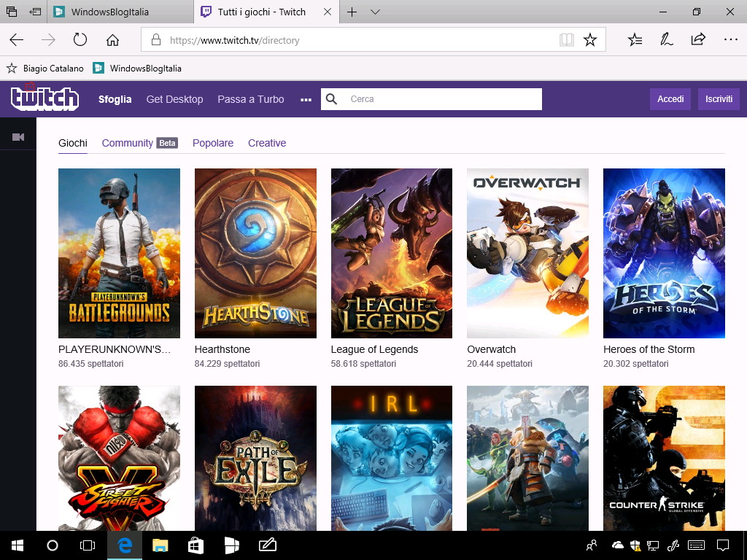
Task: Open Sfoglia navigation item
Action: [115, 99]
